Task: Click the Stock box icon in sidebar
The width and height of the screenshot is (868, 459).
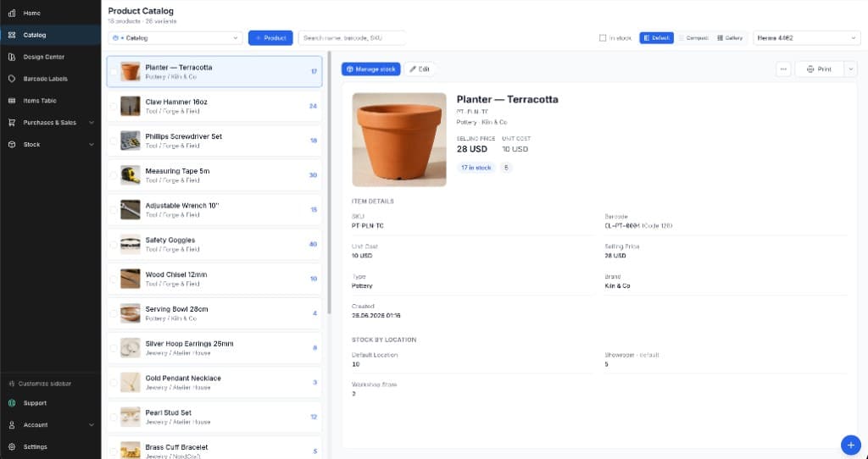Action: pyautogui.click(x=12, y=144)
